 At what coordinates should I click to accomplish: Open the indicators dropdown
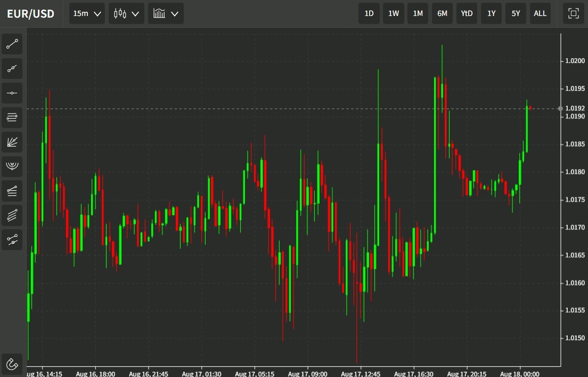(x=166, y=13)
